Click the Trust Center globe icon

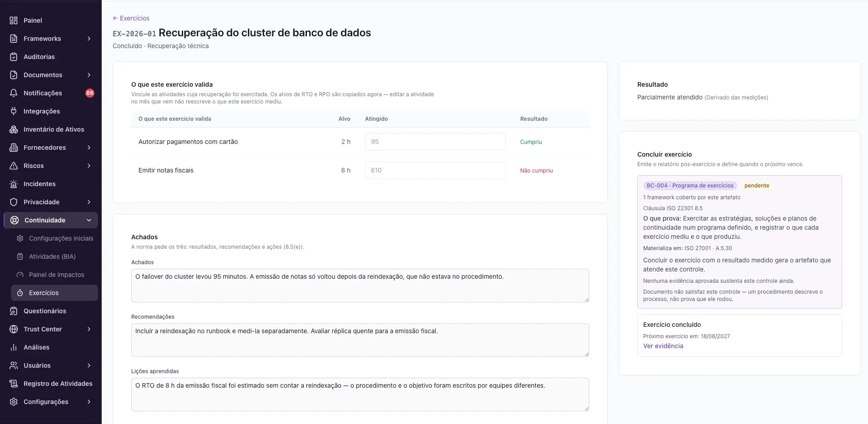[x=14, y=329]
